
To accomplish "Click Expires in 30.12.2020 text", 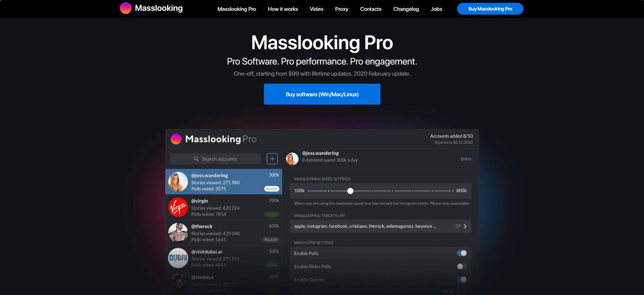I will (454, 142).
